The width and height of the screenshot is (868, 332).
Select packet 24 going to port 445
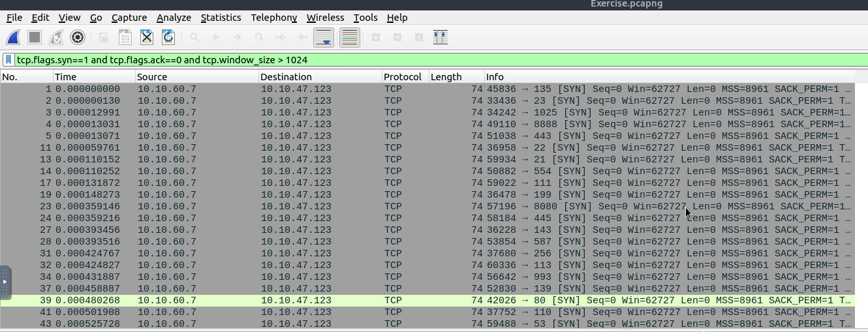click(x=426, y=219)
